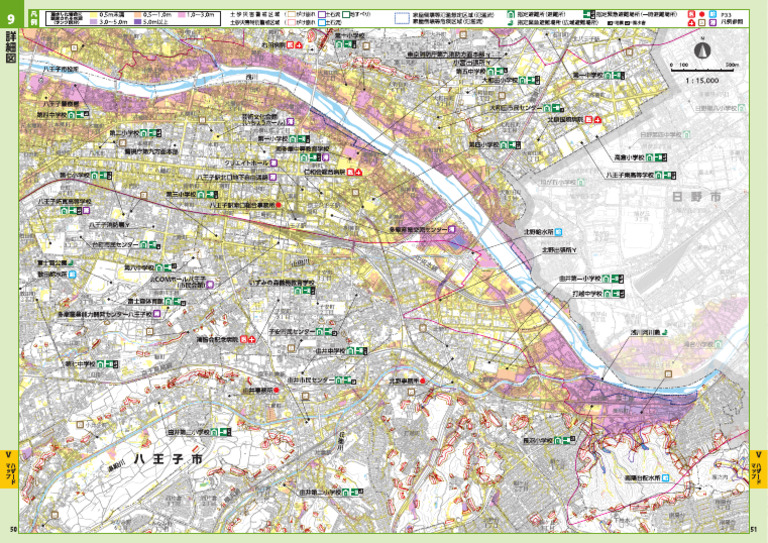Screen dimensions: 768x543
Task: Click the pink 1.0〜3.0m legend swatch
Action: pyautogui.click(x=182, y=15)
